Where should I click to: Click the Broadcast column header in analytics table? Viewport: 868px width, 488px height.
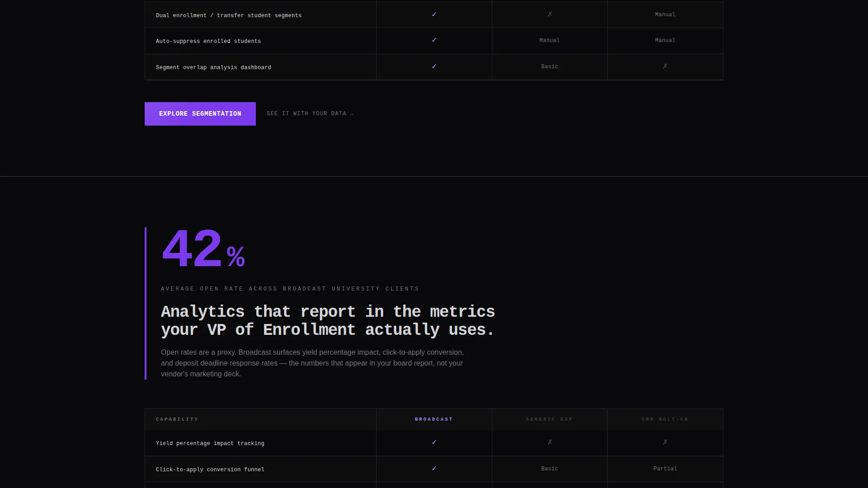(434, 419)
